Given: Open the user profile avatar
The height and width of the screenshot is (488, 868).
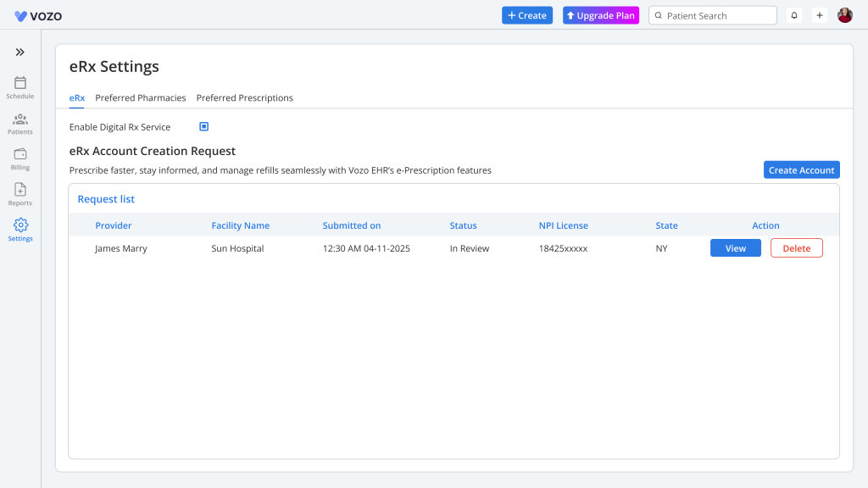Looking at the screenshot, I should [845, 15].
